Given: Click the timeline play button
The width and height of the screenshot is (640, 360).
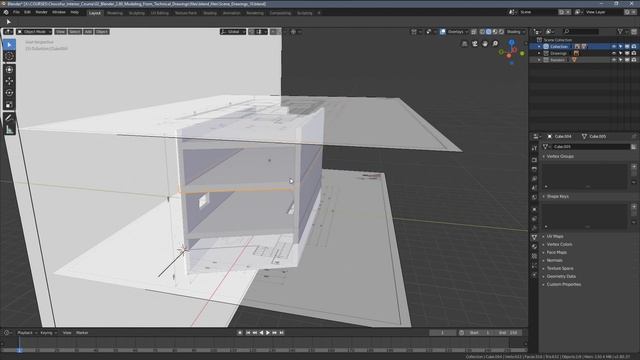Looking at the screenshot, I should pyautogui.click(x=268, y=333).
